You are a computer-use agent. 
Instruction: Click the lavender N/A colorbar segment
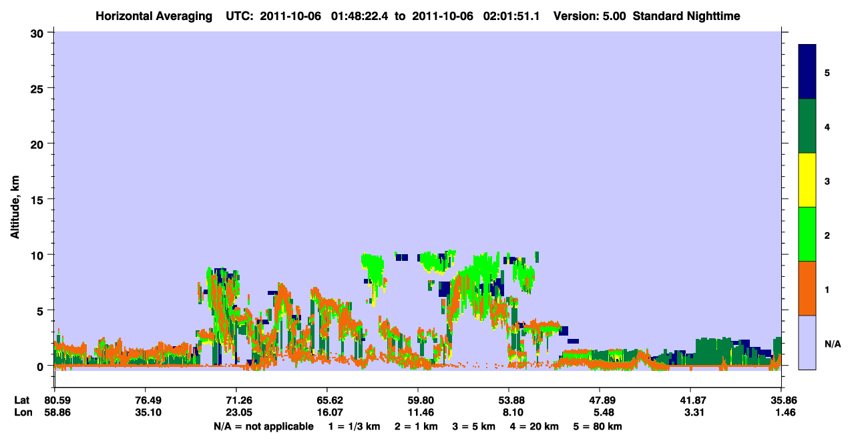[807, 342]
